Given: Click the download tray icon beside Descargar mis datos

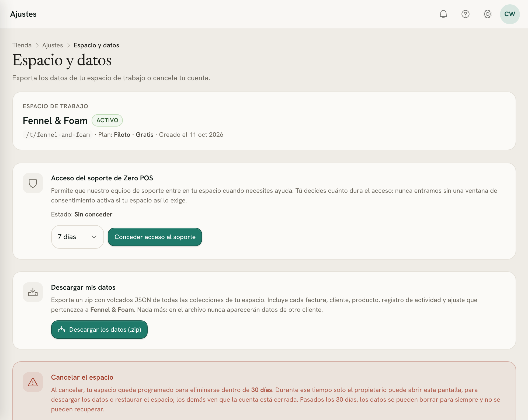Looking at the screenshot, I should click(x=33, y=292).
